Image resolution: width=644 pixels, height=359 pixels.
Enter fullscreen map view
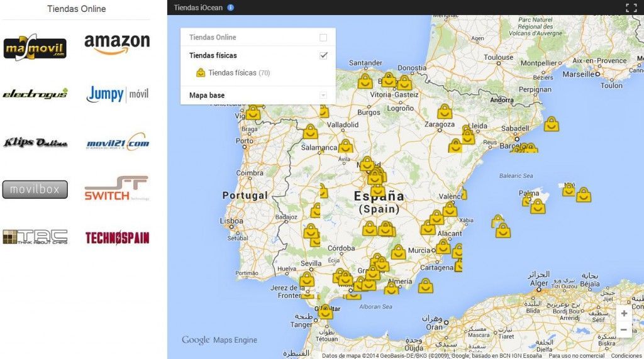631,8
